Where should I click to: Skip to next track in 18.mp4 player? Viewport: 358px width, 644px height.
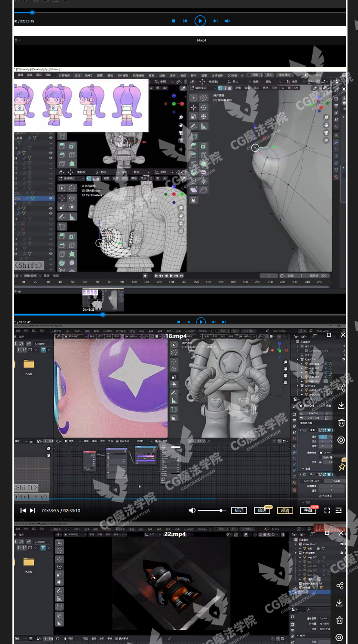click(32, 510)
